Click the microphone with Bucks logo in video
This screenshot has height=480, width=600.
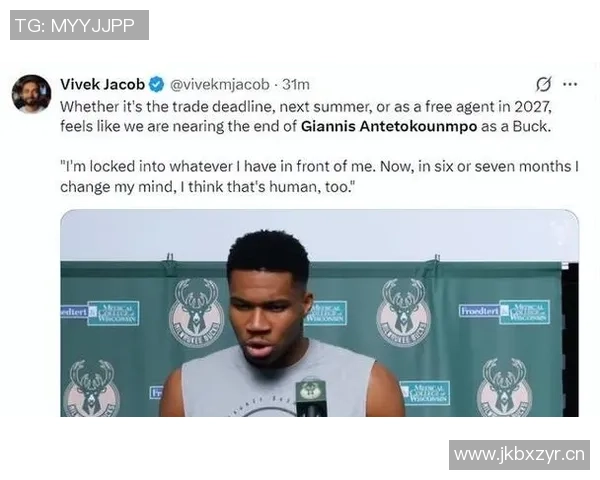(x=311, y=397)
